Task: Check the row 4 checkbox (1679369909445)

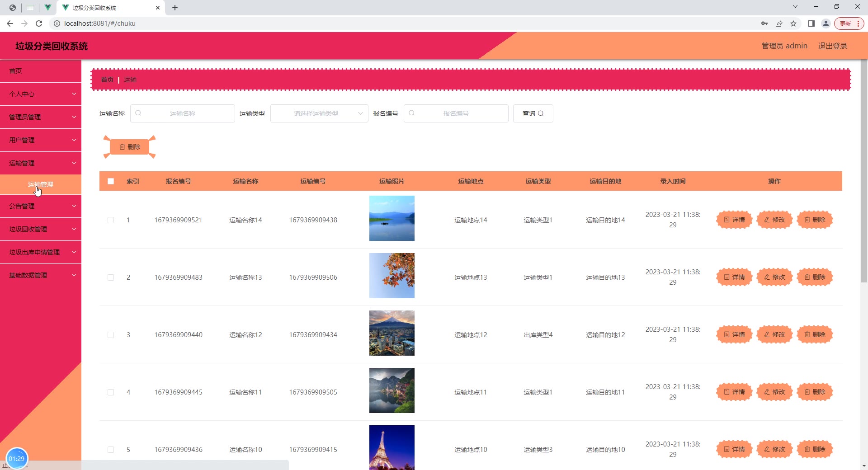Action: click(x=111, y=392)
